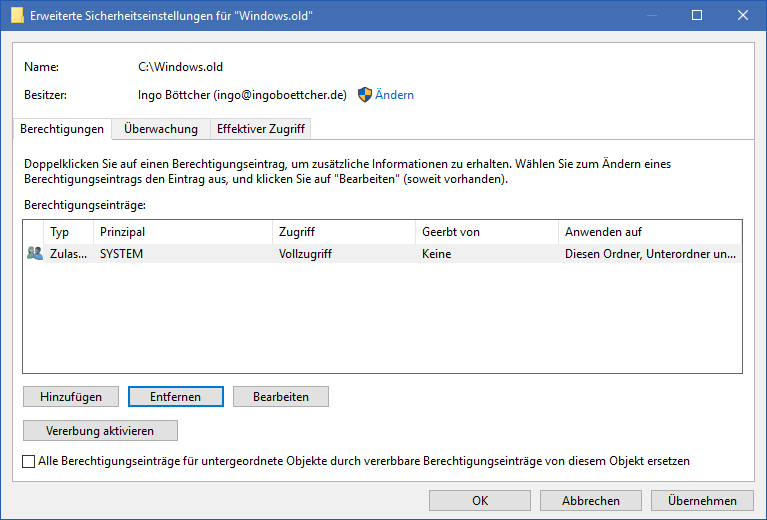Click Übernehmen to apply changes
Image resolution: width=767 pixels, height=520 pixels.
point(702,500)
